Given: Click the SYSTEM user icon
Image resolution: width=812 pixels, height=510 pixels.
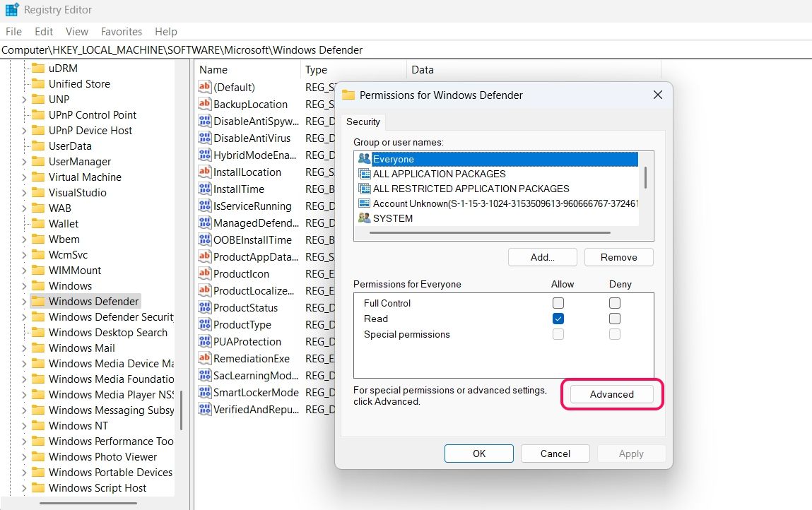Looking at the screenshot, I should 365,218.
